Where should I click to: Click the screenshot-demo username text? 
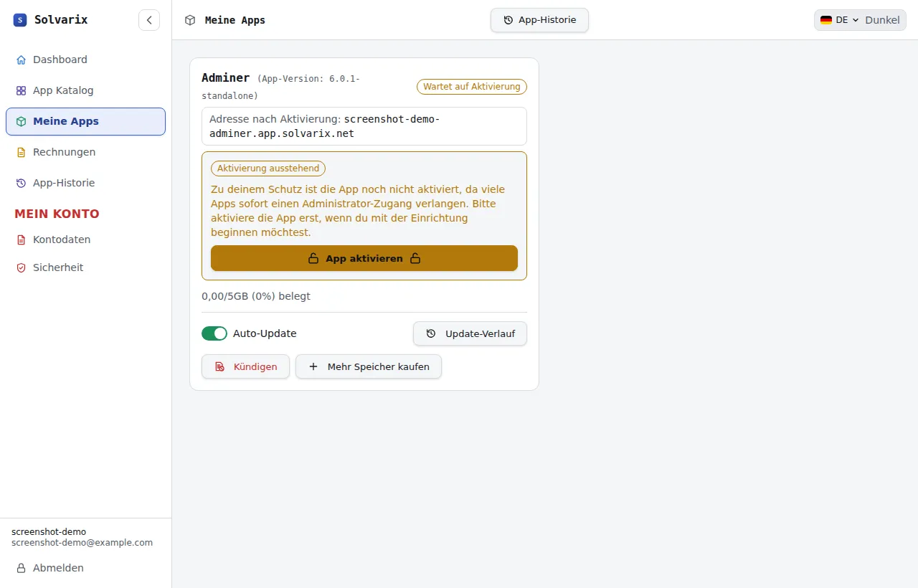49,532
